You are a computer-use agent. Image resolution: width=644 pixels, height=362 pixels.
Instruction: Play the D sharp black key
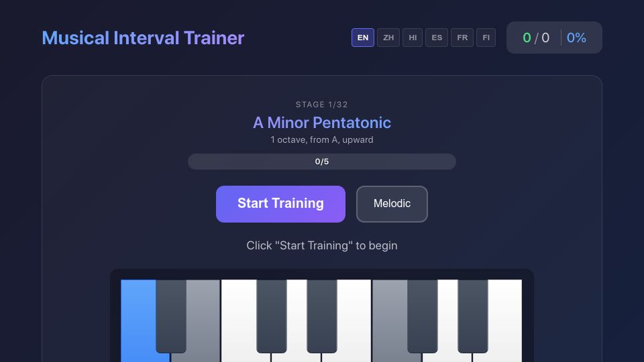pyautogui.click(x=322, y=316)
